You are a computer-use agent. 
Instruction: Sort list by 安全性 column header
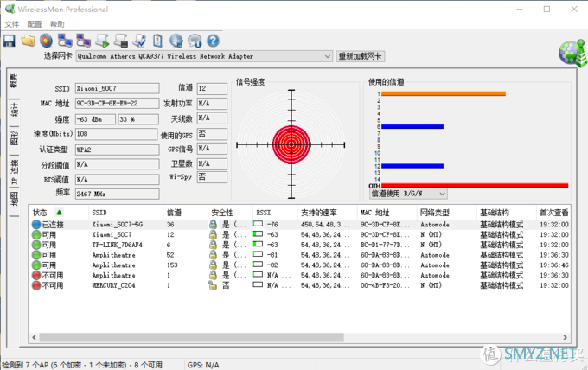click(x=230, y=213)
